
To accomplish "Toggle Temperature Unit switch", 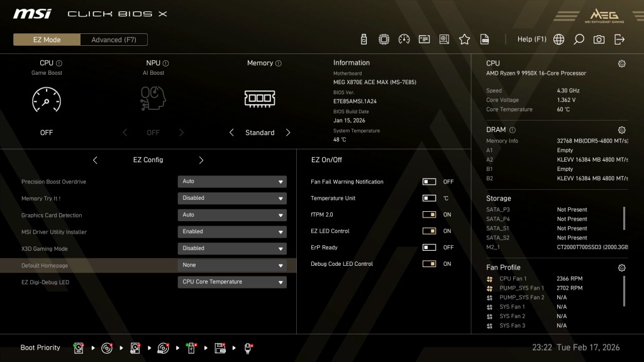I will coord(429,198).
